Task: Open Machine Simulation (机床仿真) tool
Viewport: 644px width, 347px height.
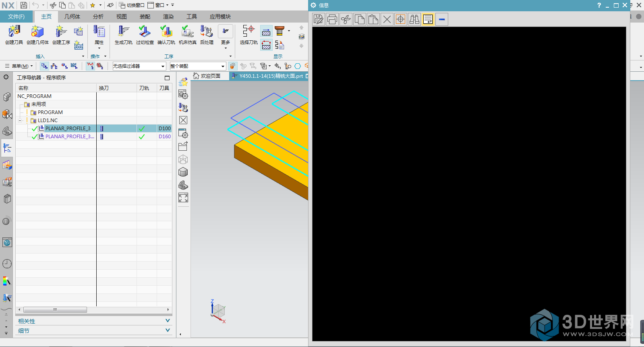Action: click(187, 32)
